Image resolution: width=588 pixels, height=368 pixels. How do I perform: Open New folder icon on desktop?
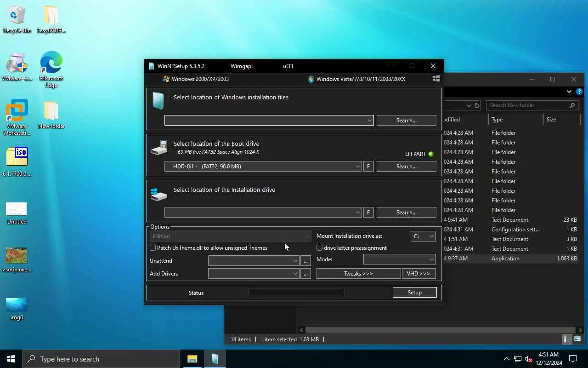[51, 115]
